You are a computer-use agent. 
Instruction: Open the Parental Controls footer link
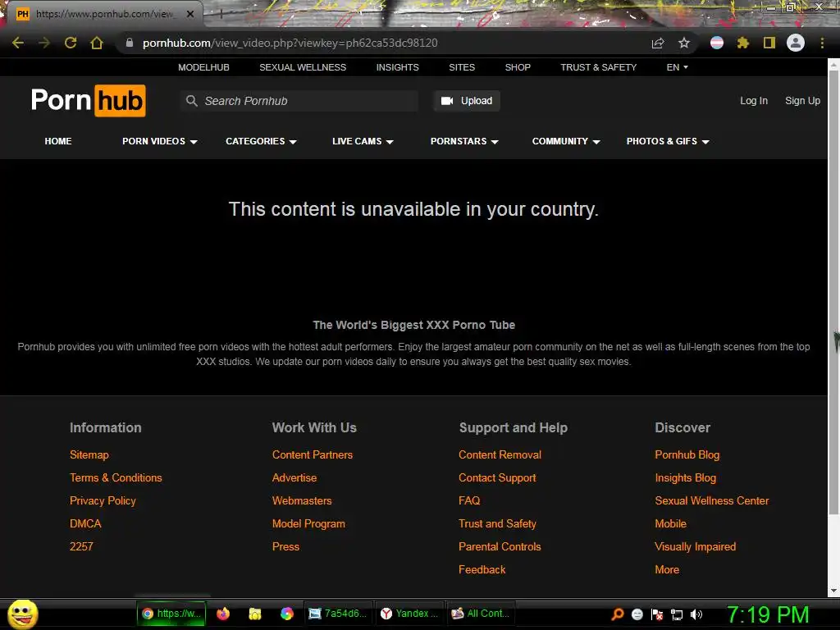tap(500, 547)
